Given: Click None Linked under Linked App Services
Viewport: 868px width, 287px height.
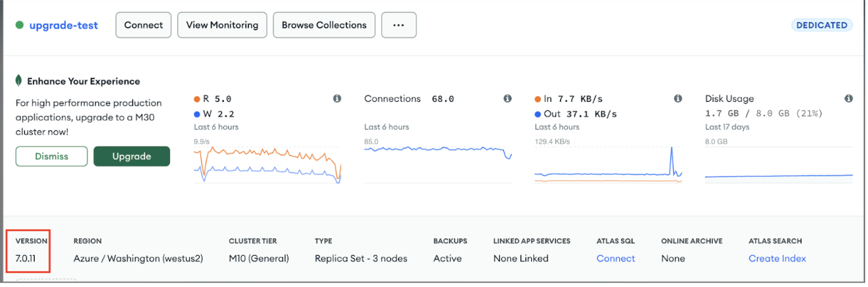Looking at the screenshot, I should pos(521,259).
